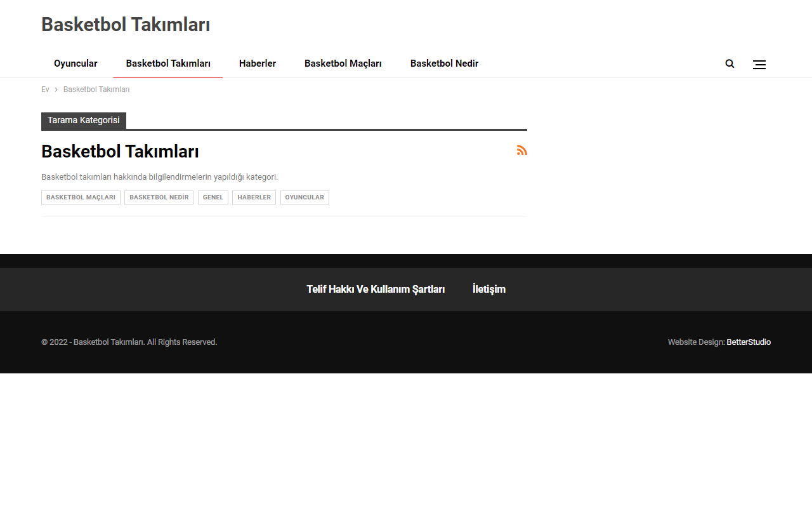Click the Basketbol Takımları site title

click(x=126, y=25)
